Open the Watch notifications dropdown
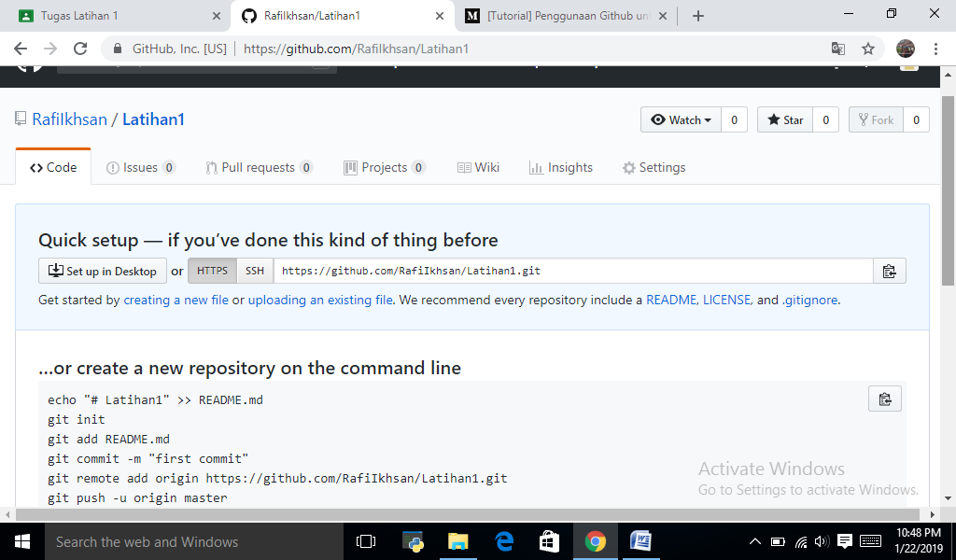The height and width of the screenshot is (560, 956). (681, 119)
